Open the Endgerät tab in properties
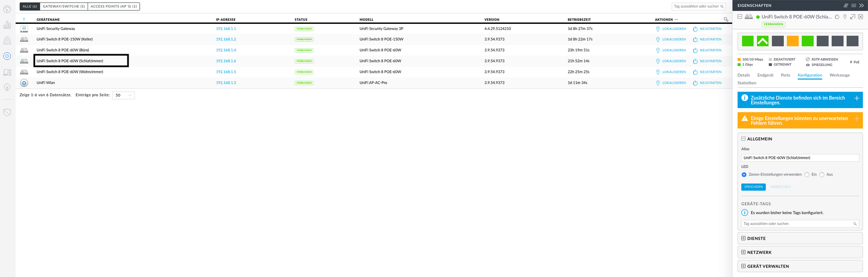 point(766,75)
